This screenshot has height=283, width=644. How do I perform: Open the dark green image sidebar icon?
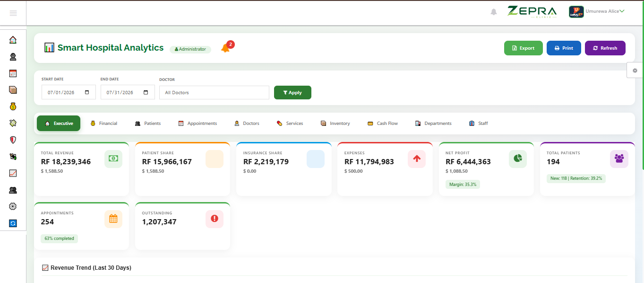tap(13, 156)
